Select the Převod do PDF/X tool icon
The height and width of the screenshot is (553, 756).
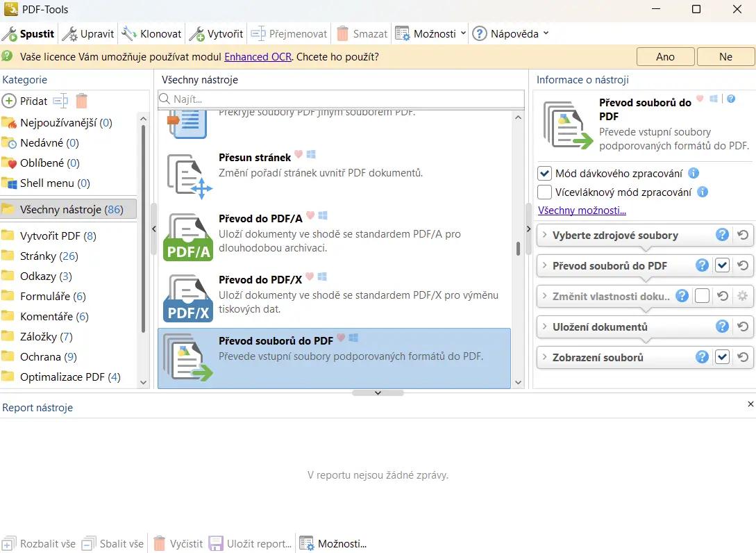(x=188, y=298)
